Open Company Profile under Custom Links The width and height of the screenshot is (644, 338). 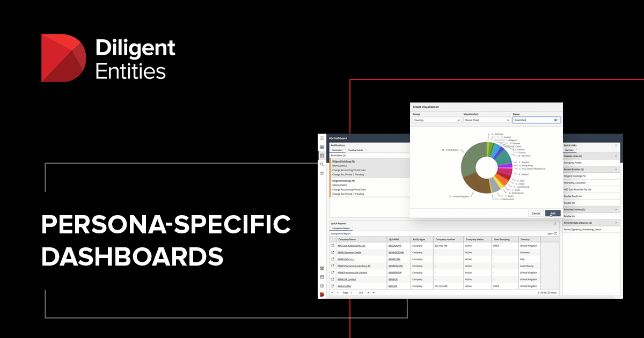tap(573, 162)
